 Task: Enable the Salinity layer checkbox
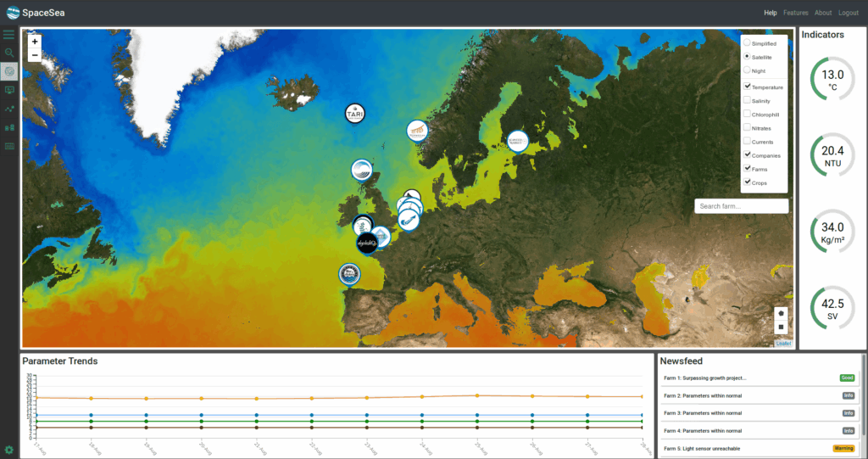(747, 101)
